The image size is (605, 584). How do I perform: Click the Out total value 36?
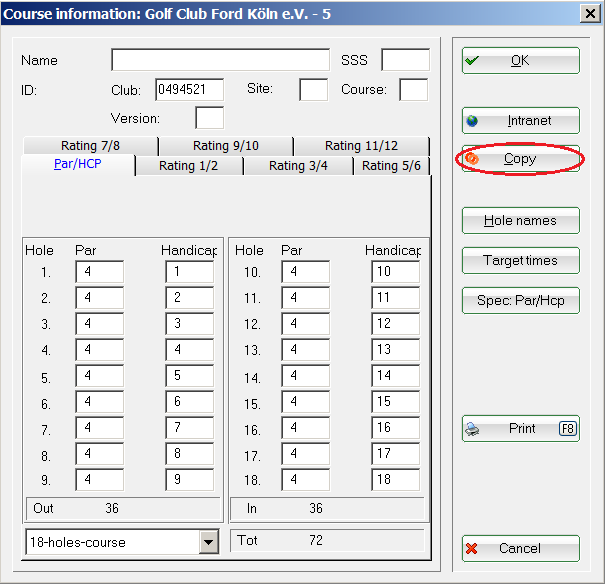(112, 508)
